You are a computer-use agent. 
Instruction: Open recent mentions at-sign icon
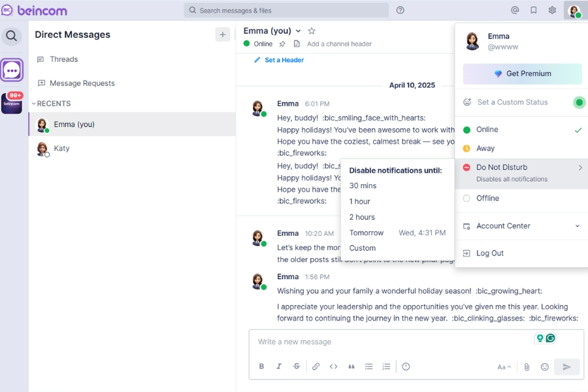(x=515, y=10)
